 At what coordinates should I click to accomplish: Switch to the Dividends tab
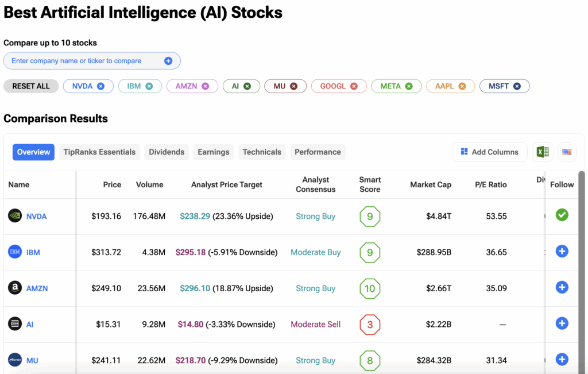[167, 152]
